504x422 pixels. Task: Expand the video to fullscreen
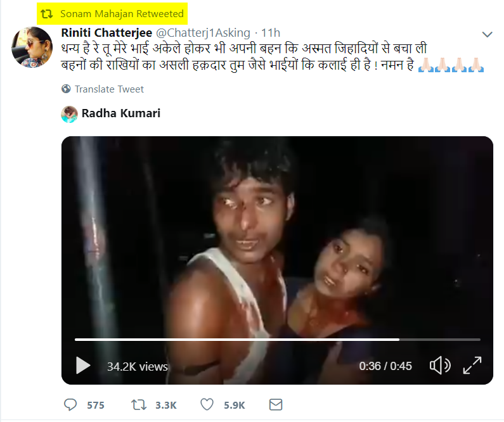pos(472,366)
